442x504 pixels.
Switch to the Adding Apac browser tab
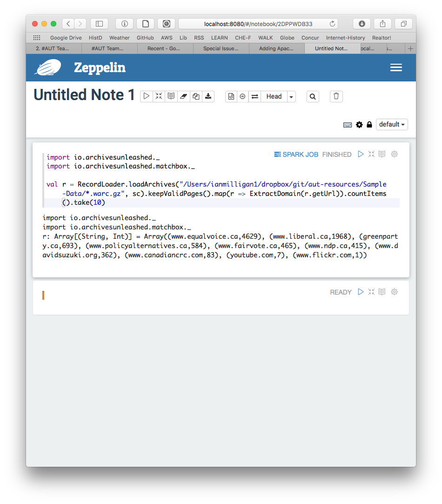[x=276, y=48]
